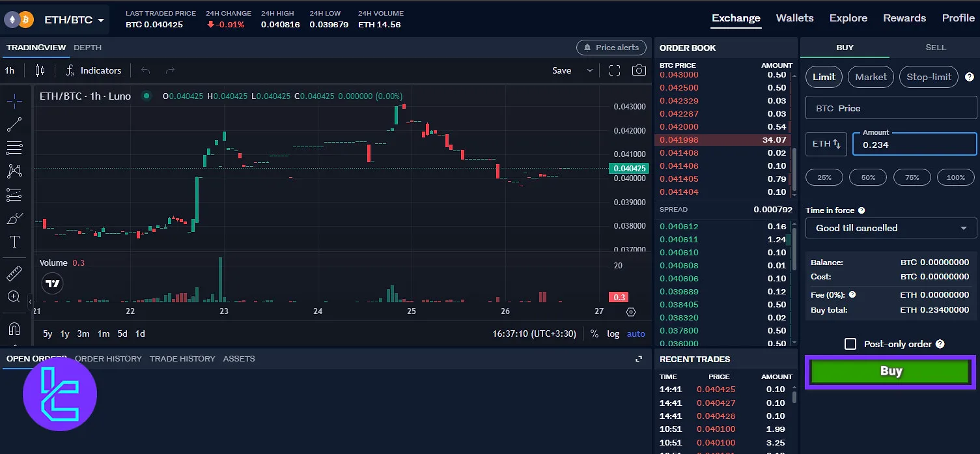Switch to the TRADINGVIEW chart tab
Screen dimensions: 980x454
(x=36, y=48)
